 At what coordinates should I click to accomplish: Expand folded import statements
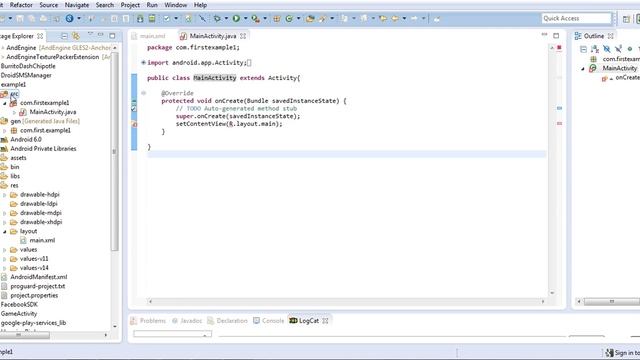143,62
